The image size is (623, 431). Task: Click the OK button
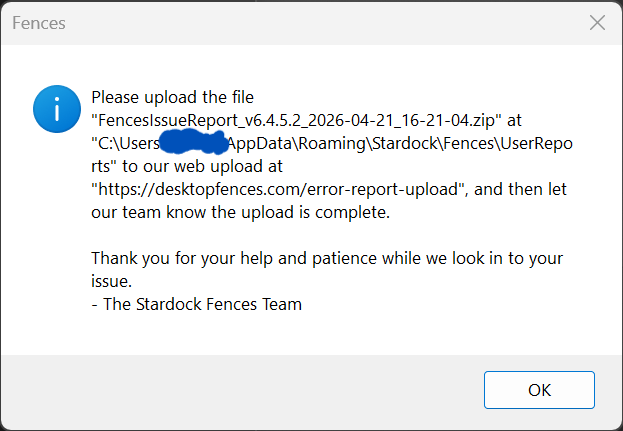coord(539,390)
